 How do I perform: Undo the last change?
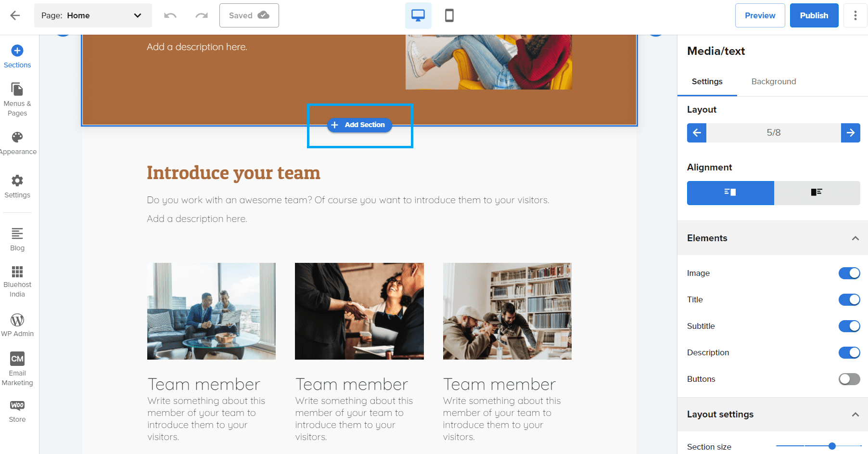pyautogui.click(x=170, y=15)
